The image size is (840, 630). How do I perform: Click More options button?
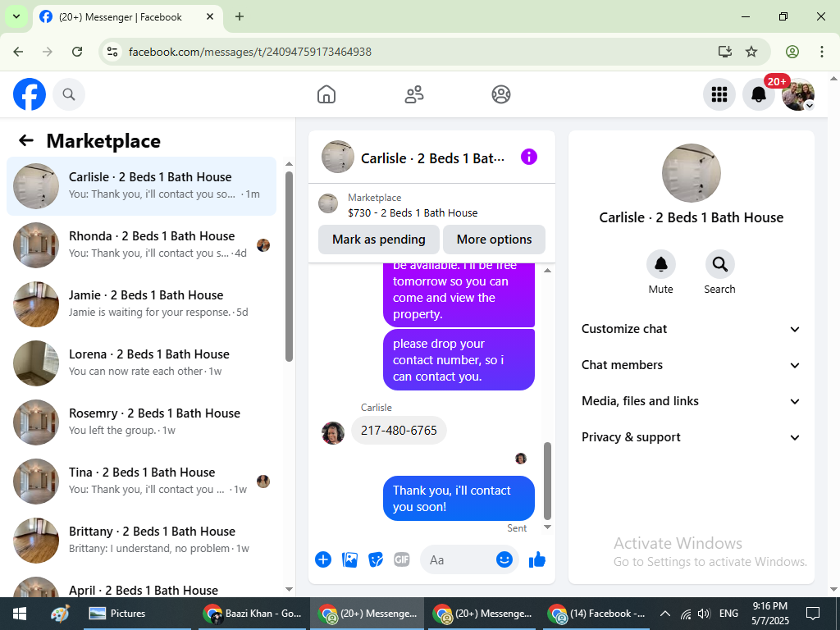pyautogui.click(x=494, y=240)
